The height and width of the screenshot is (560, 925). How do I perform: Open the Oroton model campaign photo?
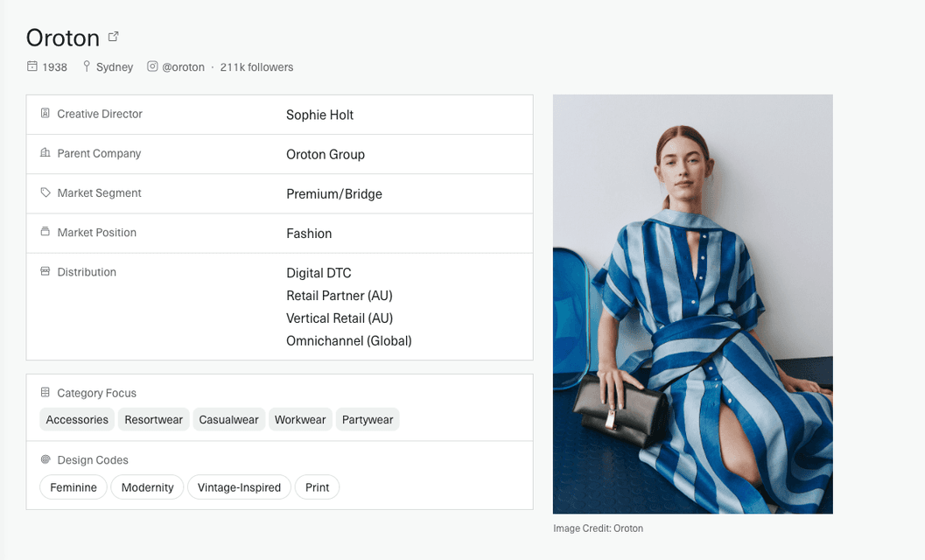(692, 304)
